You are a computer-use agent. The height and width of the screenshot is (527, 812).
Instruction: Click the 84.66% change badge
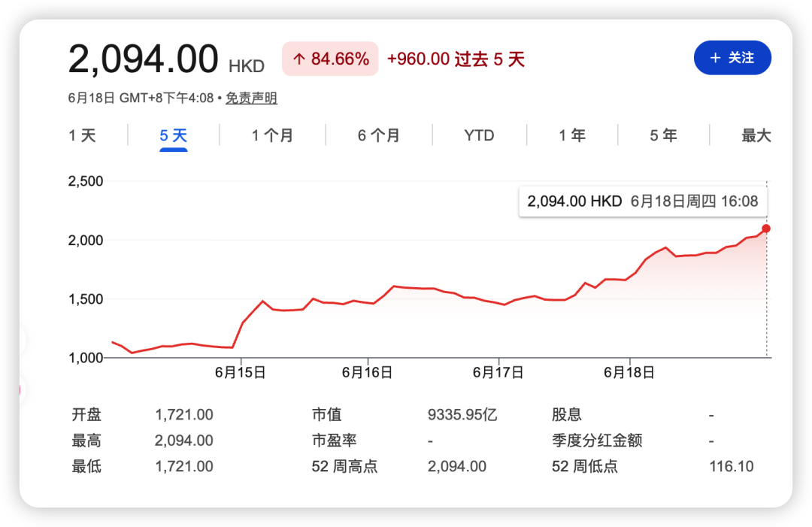(330, 59)
